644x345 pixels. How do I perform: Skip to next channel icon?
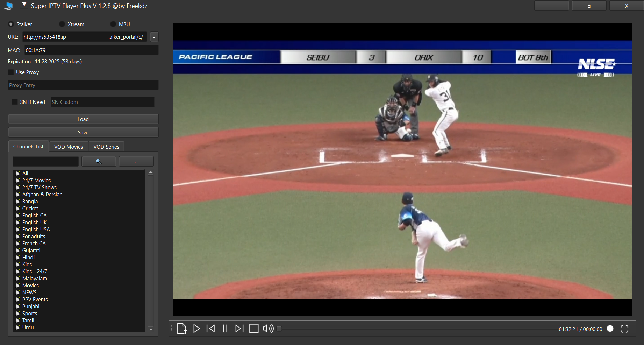tap(239, 329)
